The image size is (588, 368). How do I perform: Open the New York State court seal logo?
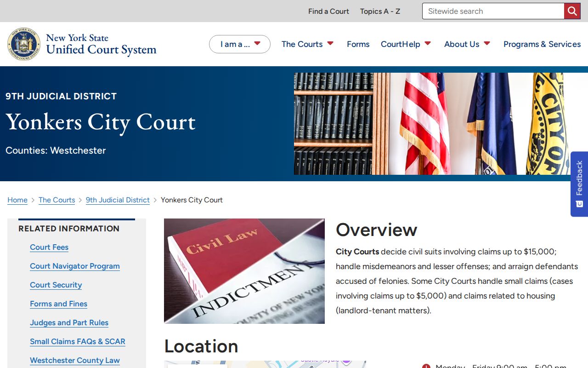pyautogui.click(x=24, y=44)
